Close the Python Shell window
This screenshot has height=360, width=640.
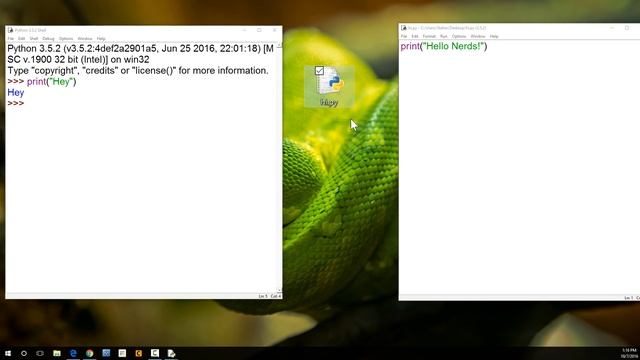(x=275, y=30)
